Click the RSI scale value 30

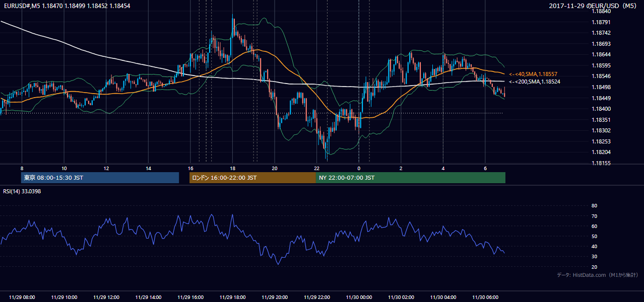click(x=594, y=257)
